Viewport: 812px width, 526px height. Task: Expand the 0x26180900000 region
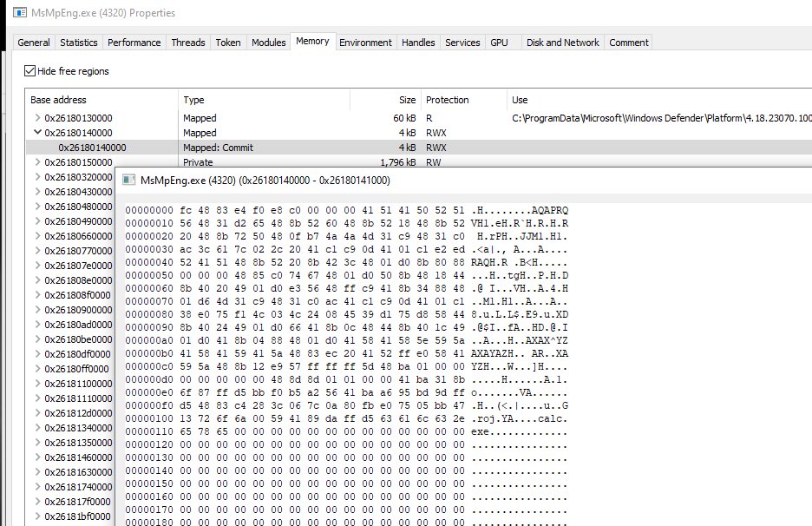37,309
